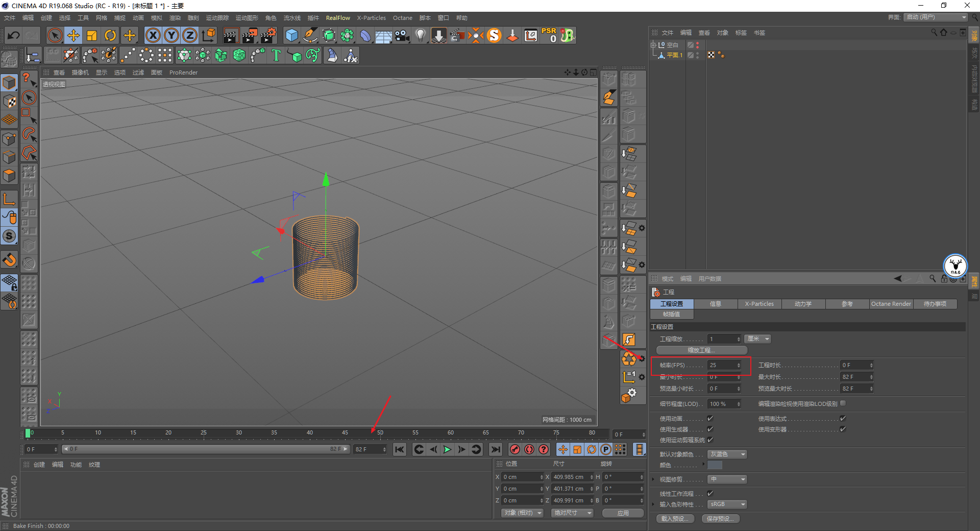Click the 保存预设... button
This screenshot has height=531, width=980.
tap(720, 519)
